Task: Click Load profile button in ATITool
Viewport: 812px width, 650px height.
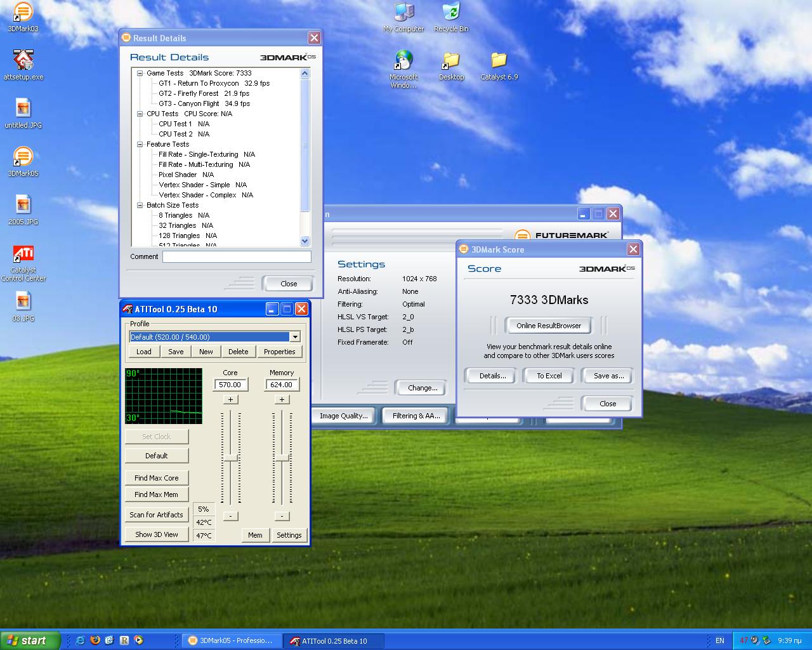Action: coord(144,352)
